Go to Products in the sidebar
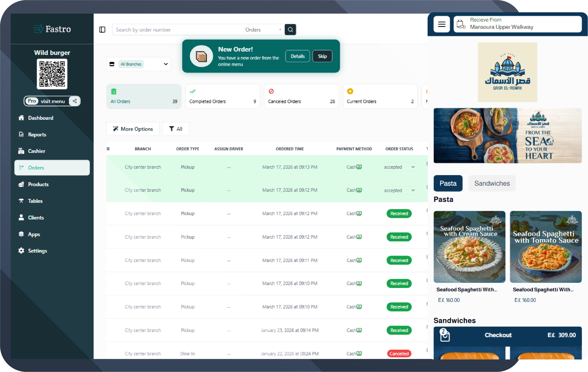This screenshot has height=372, width=588. pos(38,184)
